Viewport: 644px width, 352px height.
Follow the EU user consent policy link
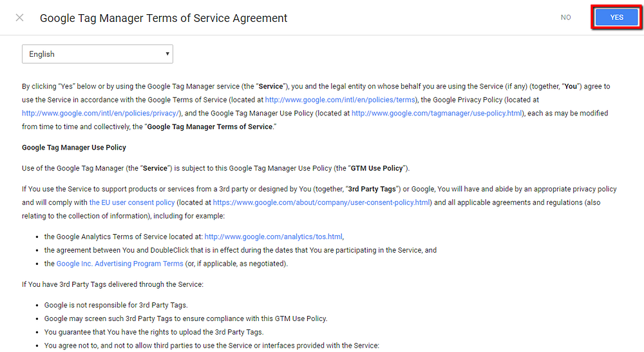point(132,202)
